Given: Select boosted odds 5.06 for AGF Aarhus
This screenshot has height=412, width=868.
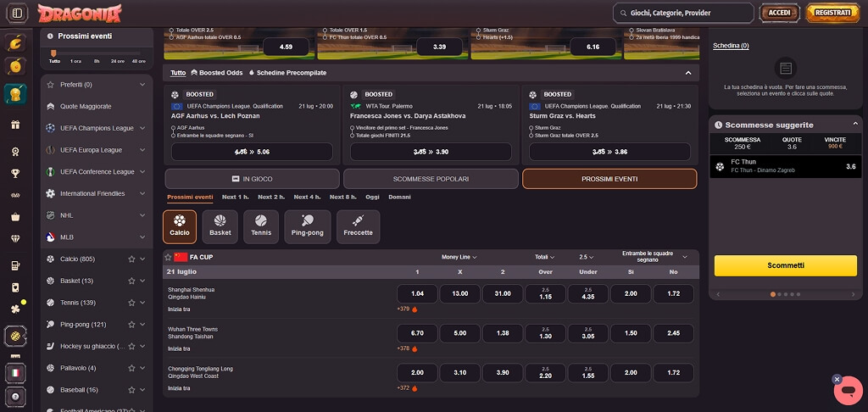Looking at the screenshot, I should 252,152.
